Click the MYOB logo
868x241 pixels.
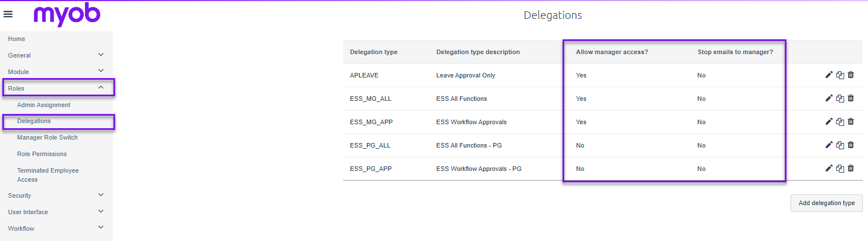67,15
